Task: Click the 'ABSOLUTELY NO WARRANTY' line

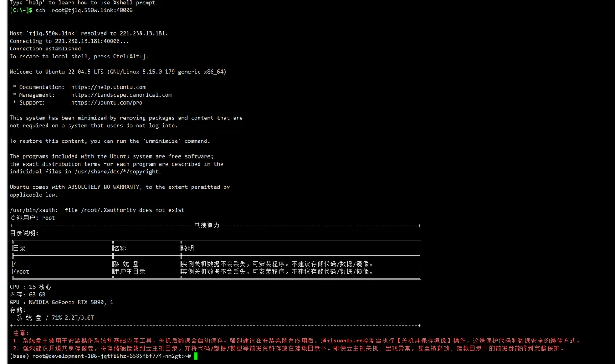Action: pos(119,187)
